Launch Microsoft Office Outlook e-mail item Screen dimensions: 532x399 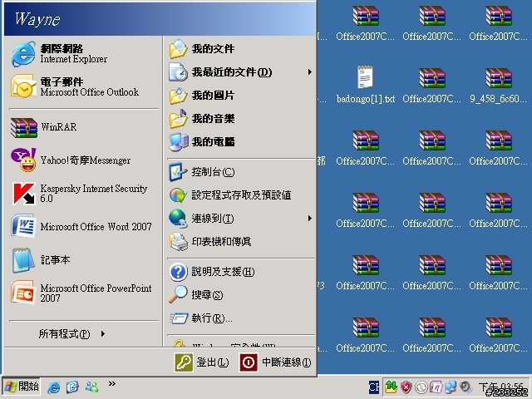click(x=84, y=86)
